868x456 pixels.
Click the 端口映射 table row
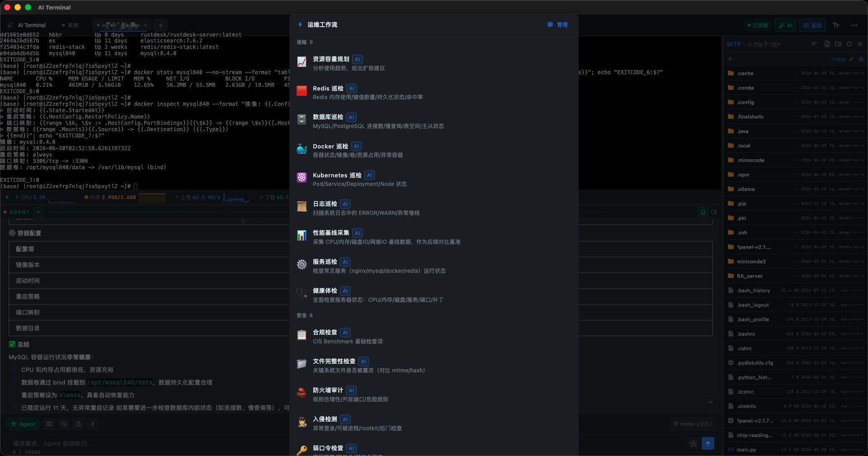coord(360,312)
